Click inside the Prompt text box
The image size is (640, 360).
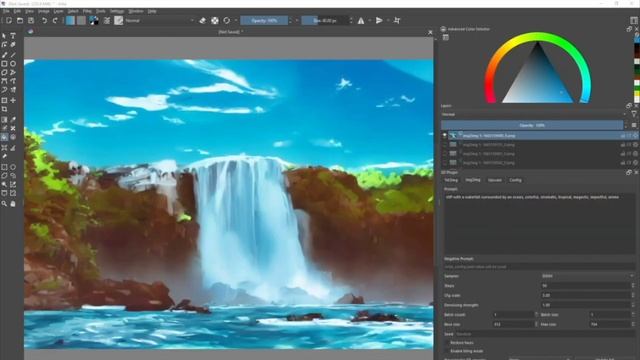[x=539, y=223]
